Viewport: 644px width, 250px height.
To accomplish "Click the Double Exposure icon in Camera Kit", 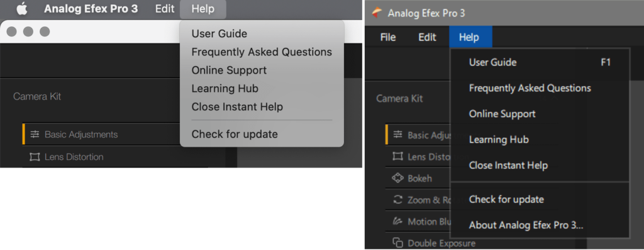I will click(x=397, y=243).
